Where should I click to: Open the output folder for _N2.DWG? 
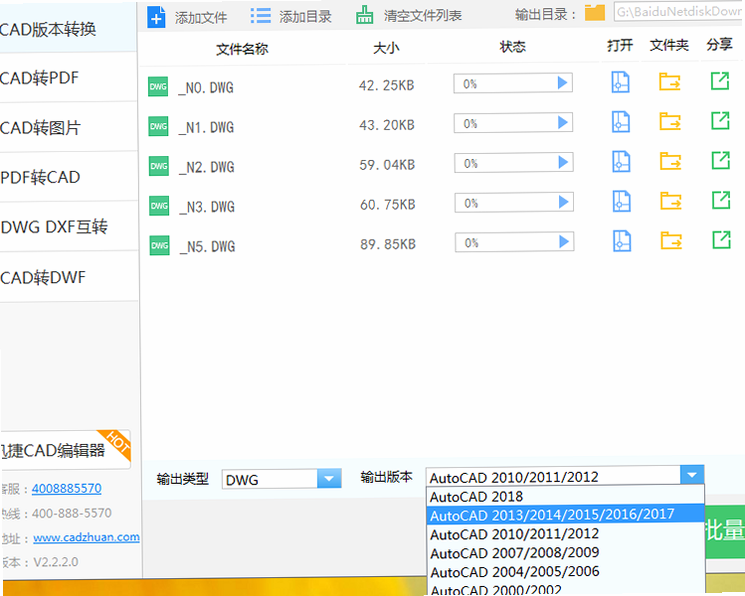[671, 161]
